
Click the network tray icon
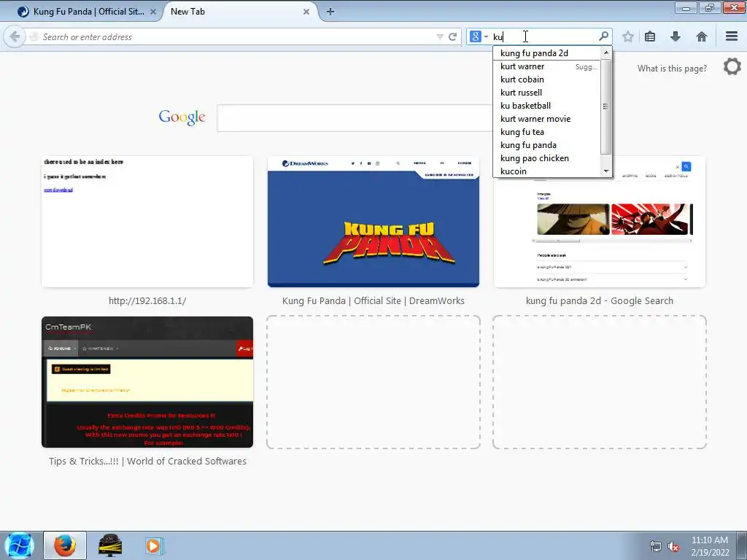click(656, 546)
